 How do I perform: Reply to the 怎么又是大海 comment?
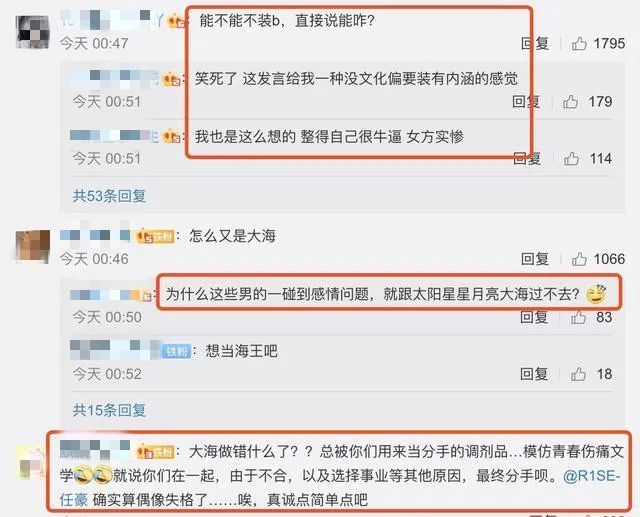[x=535, y=259]
